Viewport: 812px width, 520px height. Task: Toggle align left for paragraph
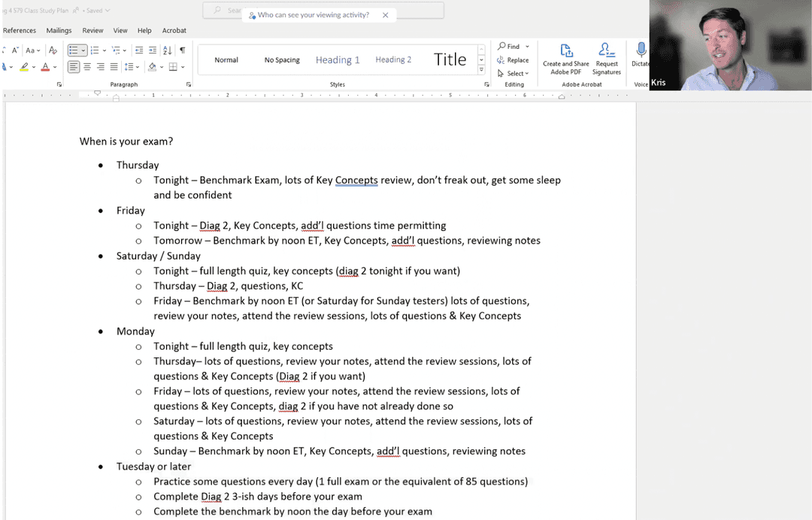coord(74,67)
